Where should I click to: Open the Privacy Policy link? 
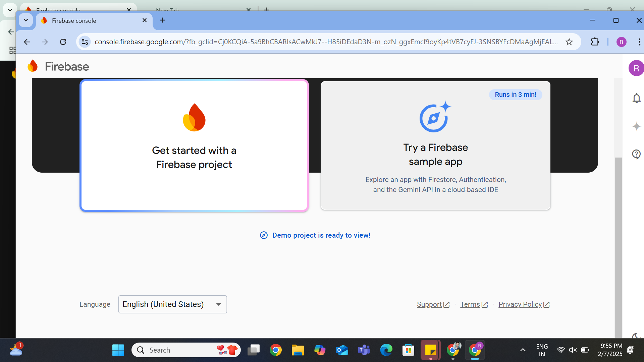pyautogui.click(x=524, y=304)
